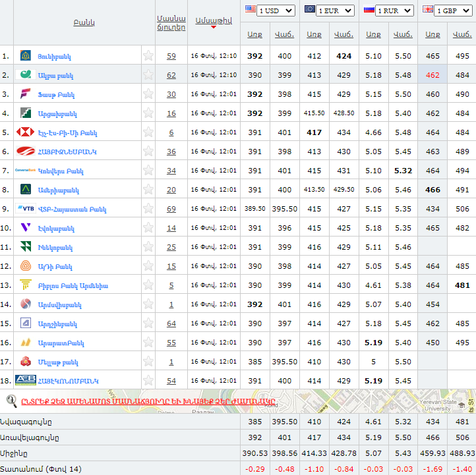Image resolution: width=476 pixels, height=475 pixels.
Task: Click the Ameriabank logo in row 8
Action: 26,189
